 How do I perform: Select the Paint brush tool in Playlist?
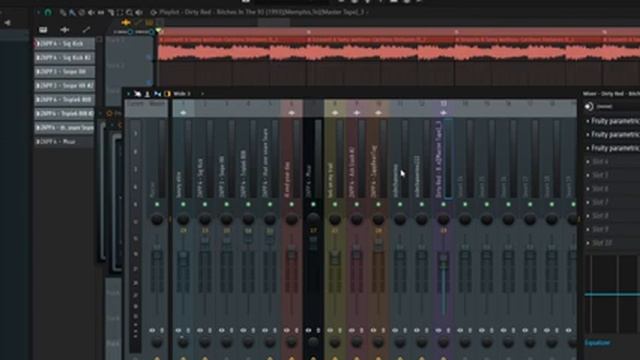(x=72, y=13)
